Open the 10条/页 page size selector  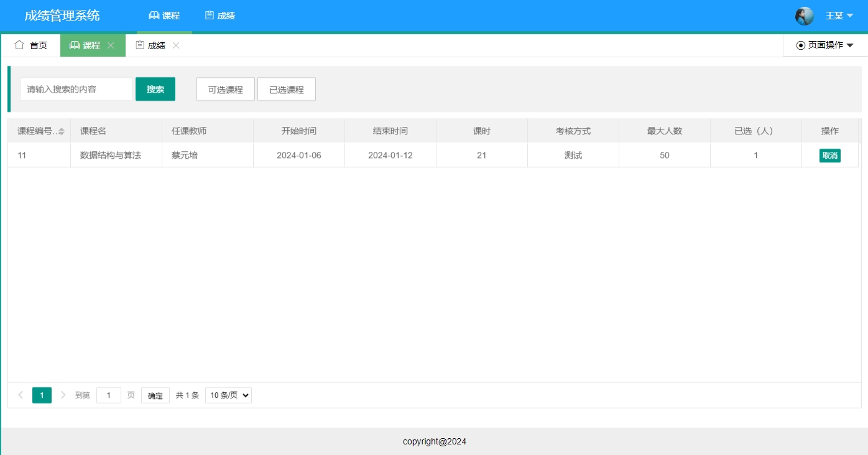(228, 395)
